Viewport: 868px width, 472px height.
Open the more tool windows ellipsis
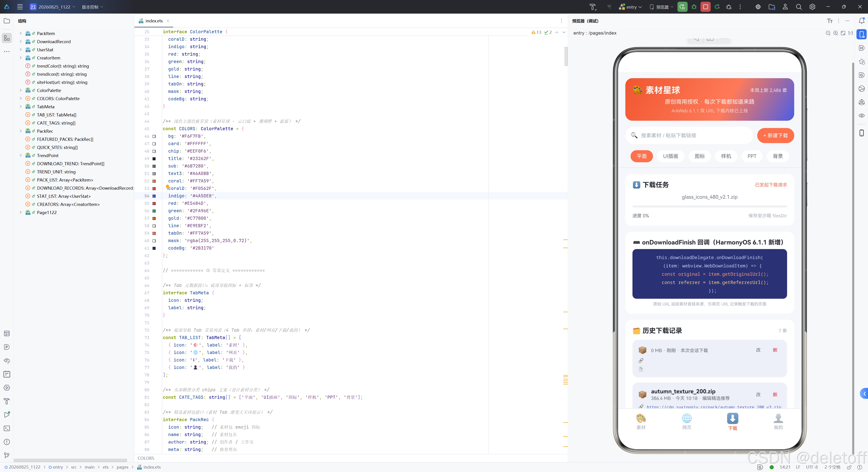7,52
